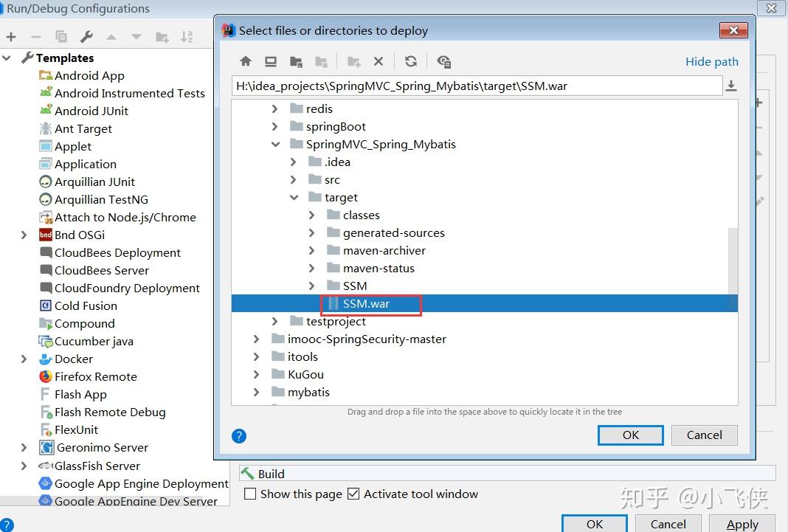This screenshot has height=532, width=788.
Task: Click the Module directory icon in file chooser
Action: point(321,61)
